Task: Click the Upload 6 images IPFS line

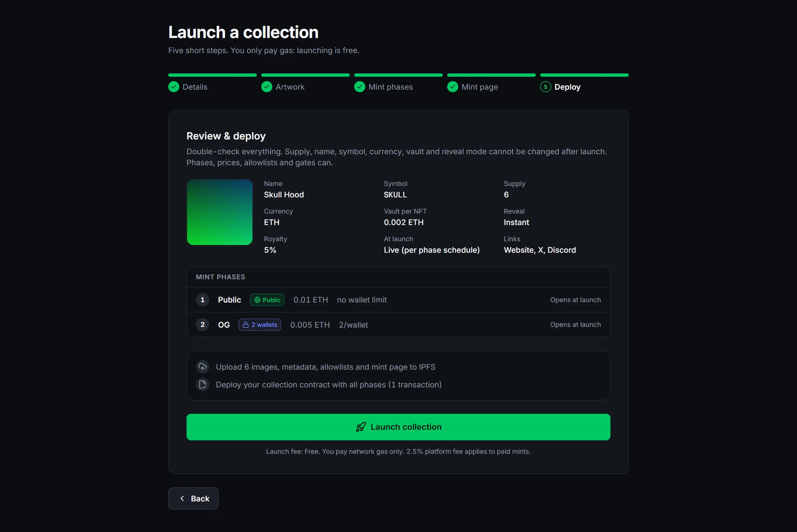Action: coord(325,367)
